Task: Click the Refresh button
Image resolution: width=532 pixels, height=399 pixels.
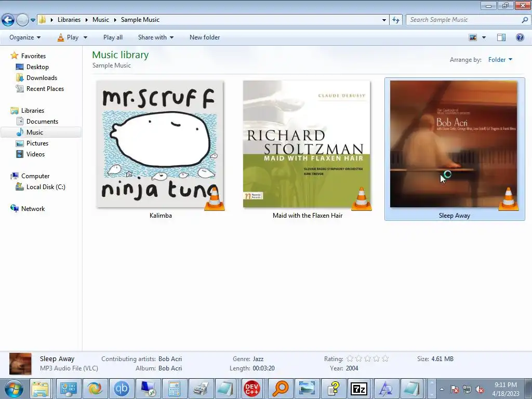Action: click(395, 20)
